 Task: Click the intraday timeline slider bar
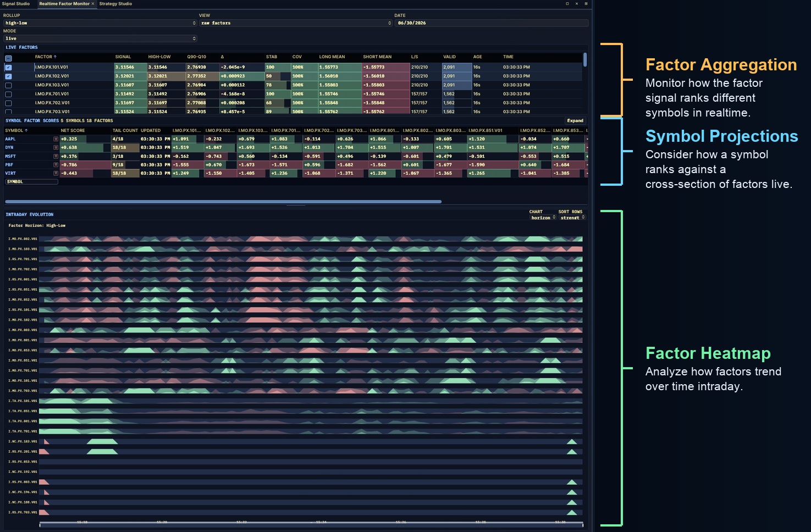(311, 525)
